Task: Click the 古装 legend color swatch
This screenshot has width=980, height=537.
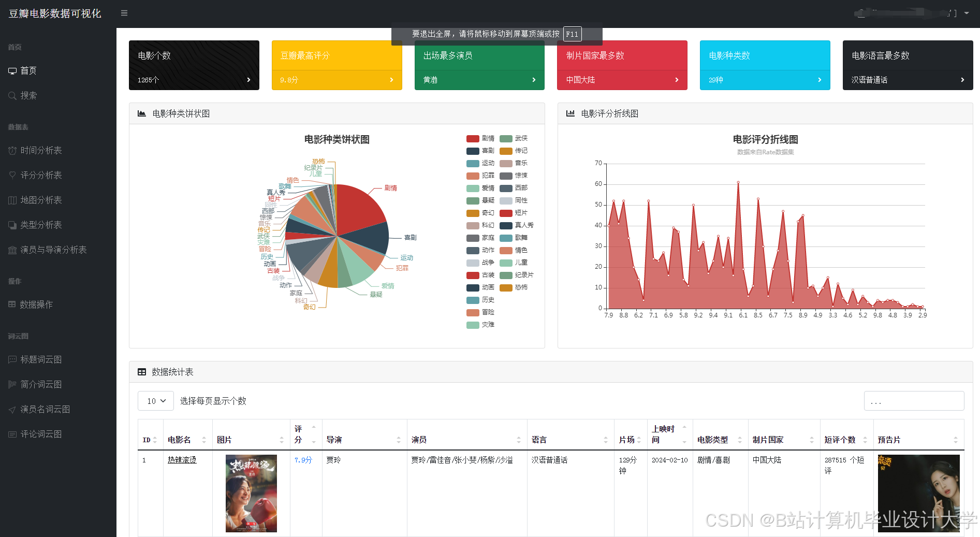Action: [x=473, y=275]
